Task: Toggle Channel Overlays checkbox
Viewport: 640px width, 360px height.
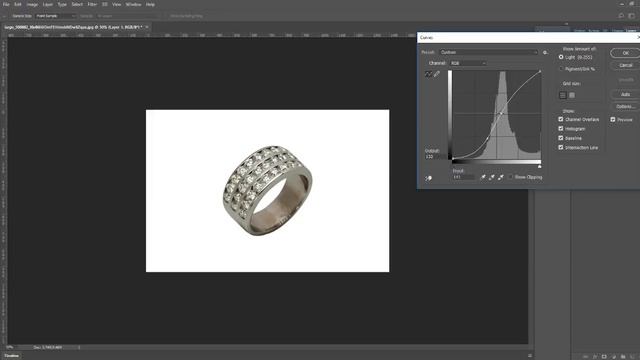Action: (561, 119)
